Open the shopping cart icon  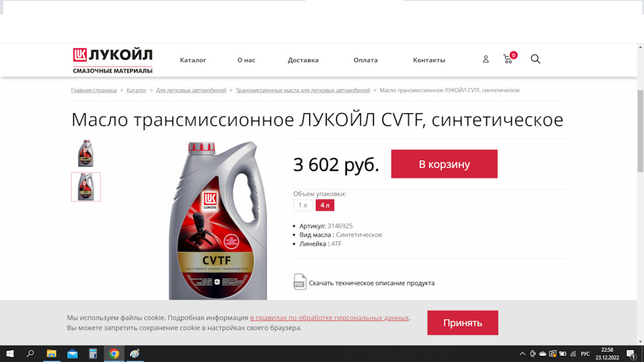click(510, 58)
